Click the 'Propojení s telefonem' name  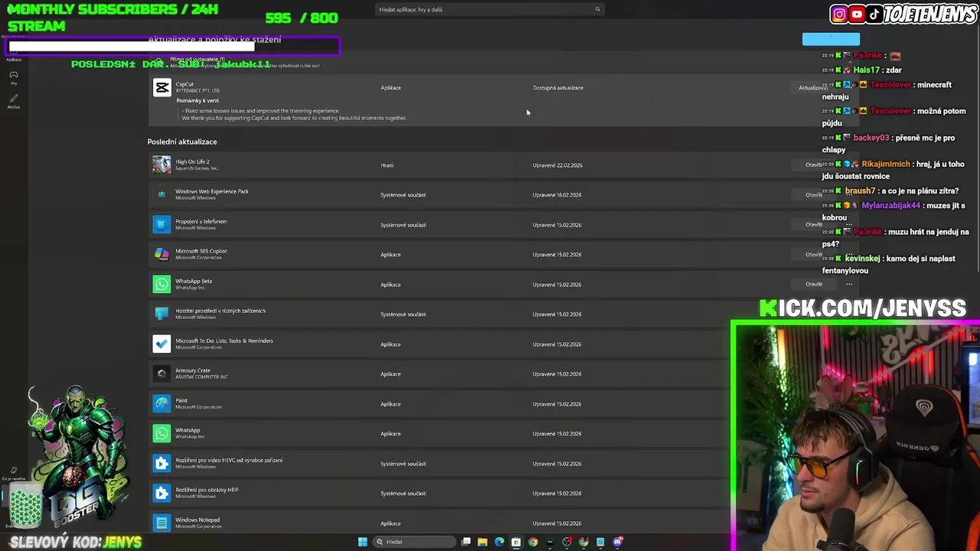[201, 221]
